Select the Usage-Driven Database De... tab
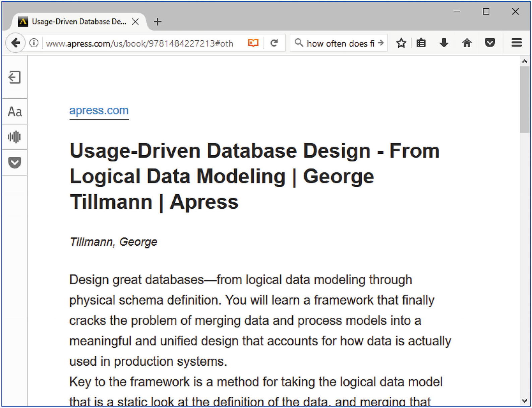Viewport: 532px width, 408px height. (x=78, y=22)
